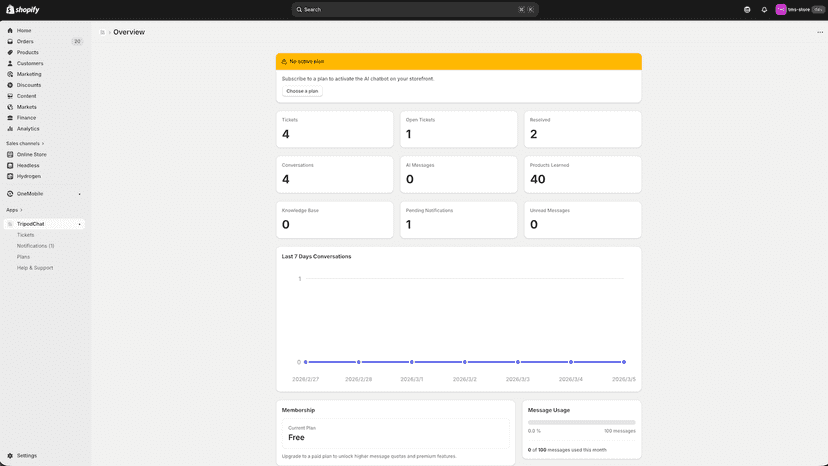This screenshot has width=828, height=466.
Task: Click the Hydrogen channel icon
Action: click(10, 176)
